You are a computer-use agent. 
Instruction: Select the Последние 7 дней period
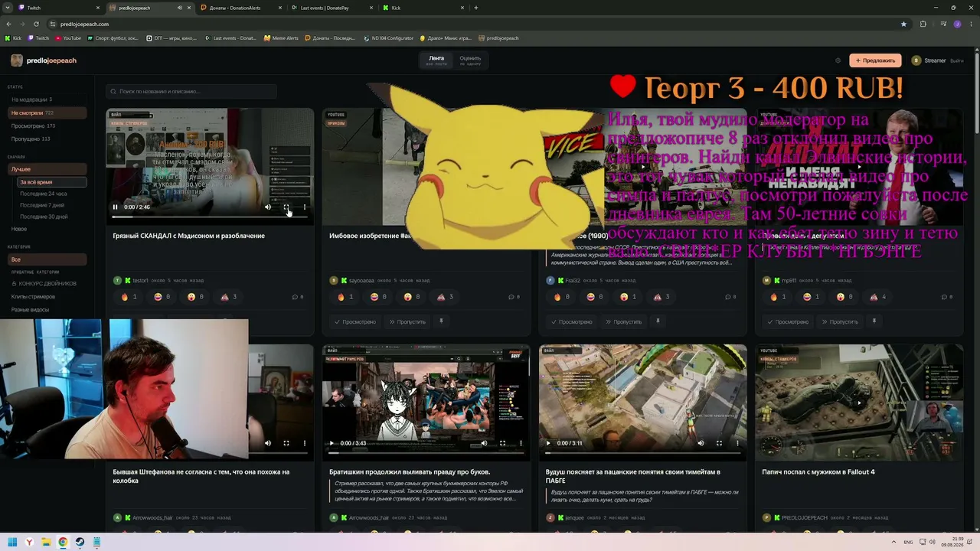tap(52, 205)
